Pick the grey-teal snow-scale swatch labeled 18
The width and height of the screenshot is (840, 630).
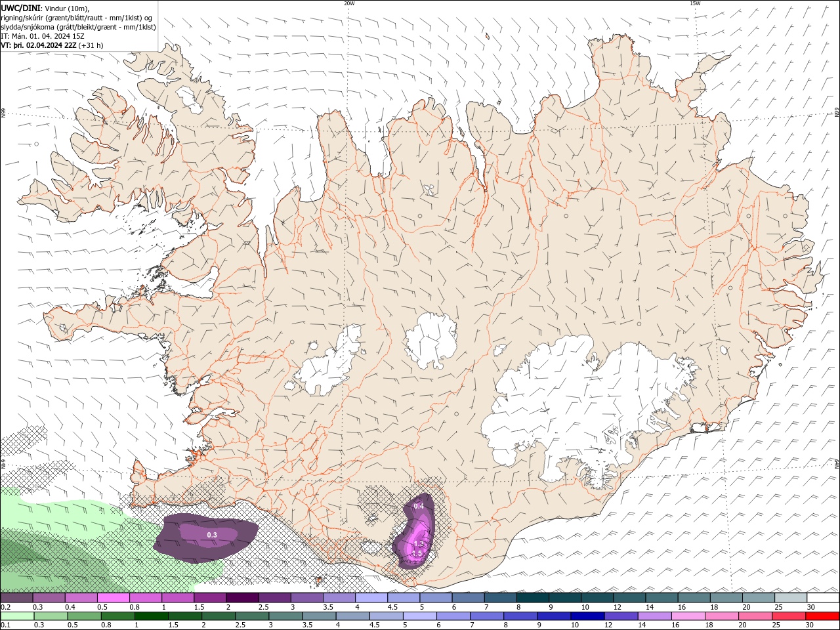(x=726, y=598)
